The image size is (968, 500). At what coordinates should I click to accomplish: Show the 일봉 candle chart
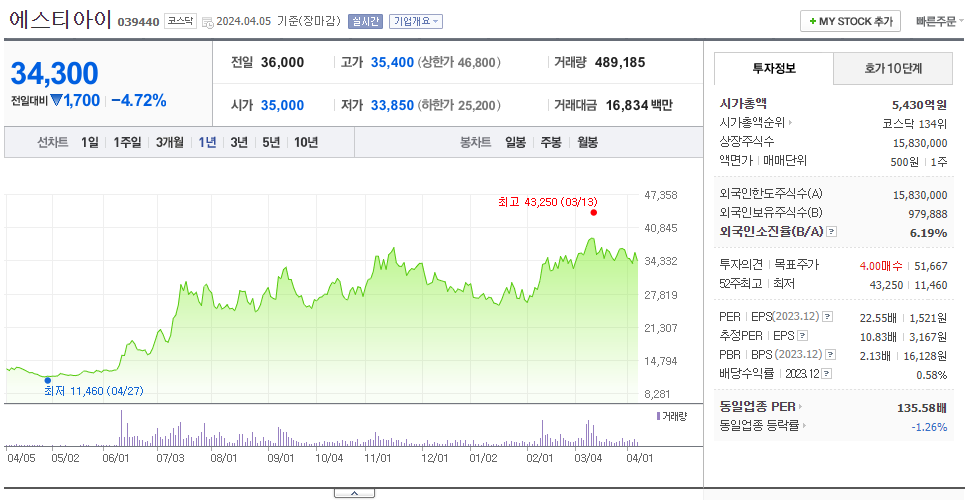(515, 143)
